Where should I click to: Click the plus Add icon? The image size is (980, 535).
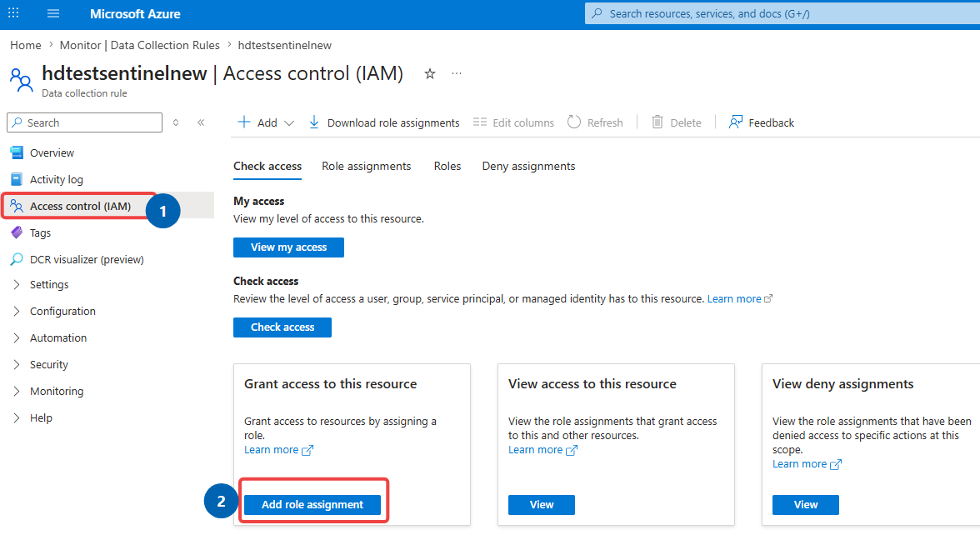pos(244,122)
